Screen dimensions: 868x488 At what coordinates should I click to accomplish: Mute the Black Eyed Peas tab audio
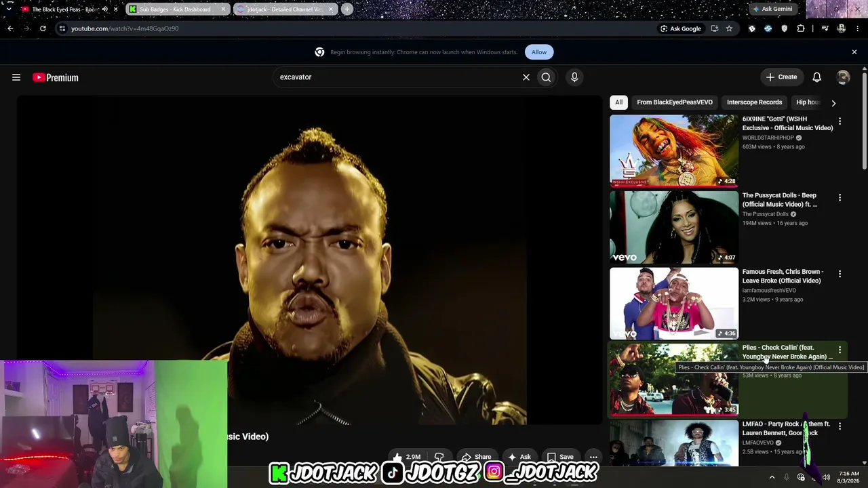click(104, 9)
